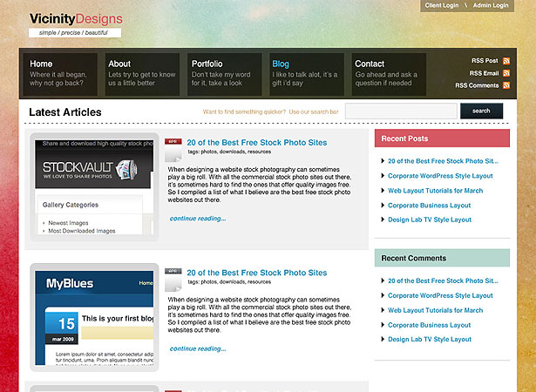Click the VicinityDesigns logo

(76, 19)
